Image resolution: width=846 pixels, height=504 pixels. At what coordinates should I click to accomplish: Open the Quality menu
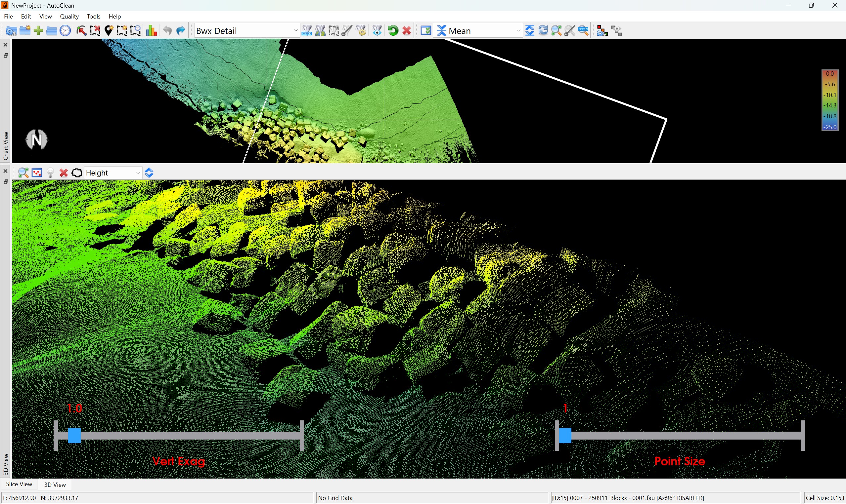pyautogui.click(x=69, y=16)
